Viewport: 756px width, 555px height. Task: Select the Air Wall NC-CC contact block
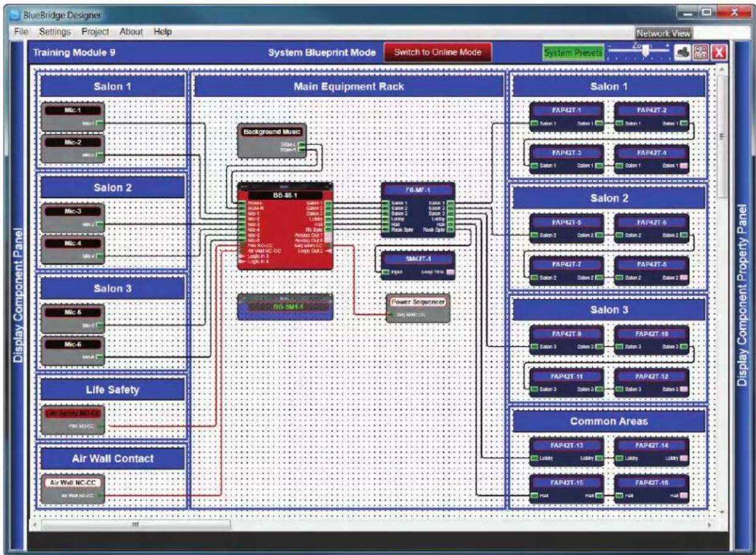[x=73, y=489]
